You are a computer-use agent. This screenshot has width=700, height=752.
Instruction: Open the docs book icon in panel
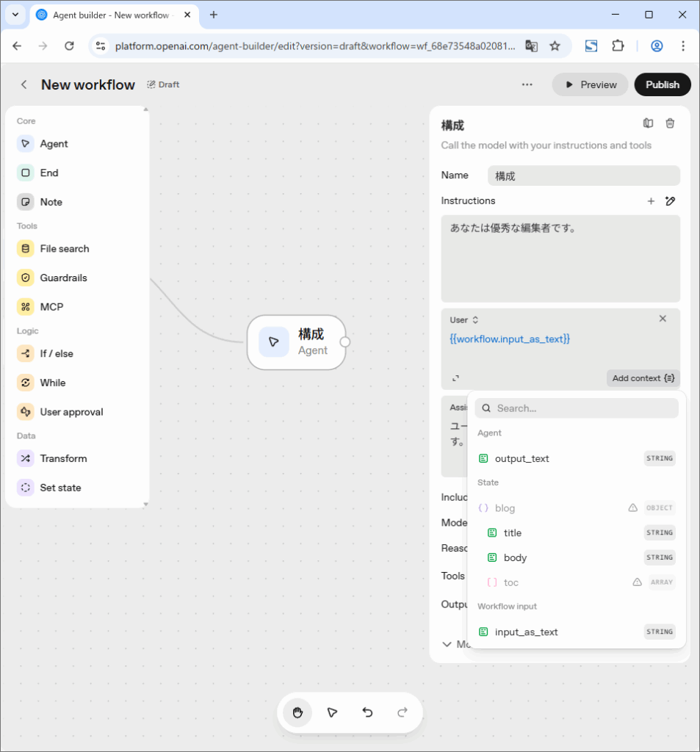click(x=648, y=124)
